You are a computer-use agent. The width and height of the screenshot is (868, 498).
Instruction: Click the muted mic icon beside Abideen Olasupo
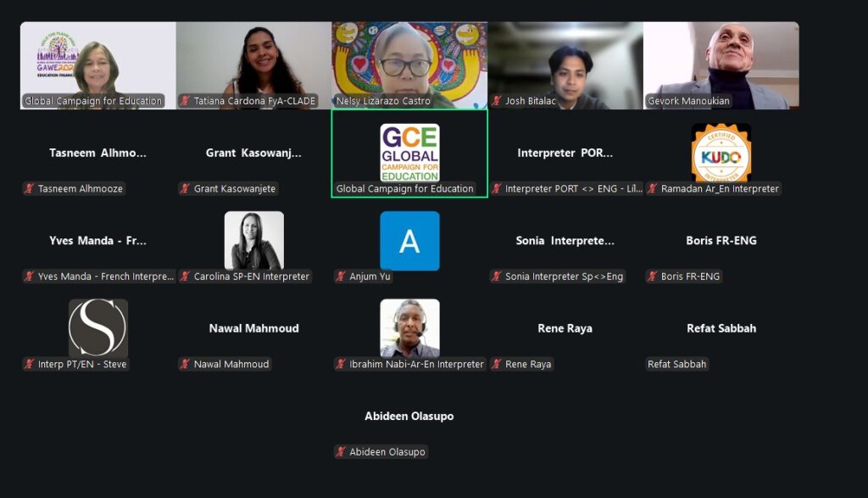(x=341, y=451)
